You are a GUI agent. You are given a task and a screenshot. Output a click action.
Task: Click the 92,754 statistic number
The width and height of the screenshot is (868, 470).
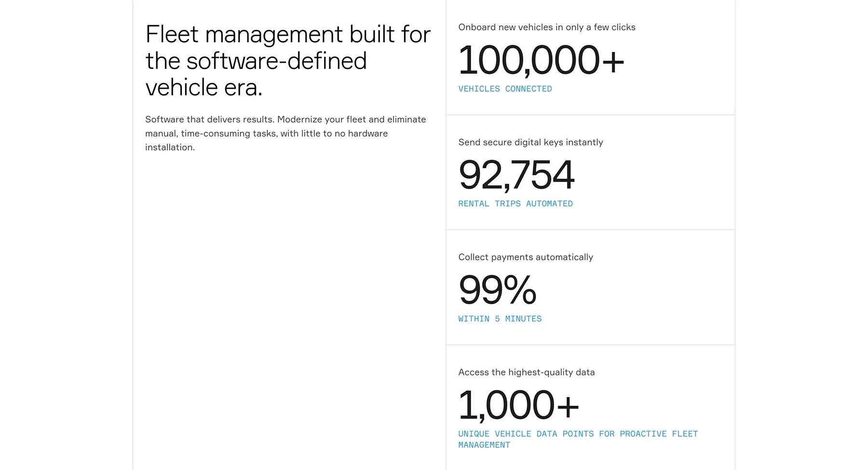click(x=516, y=175)
